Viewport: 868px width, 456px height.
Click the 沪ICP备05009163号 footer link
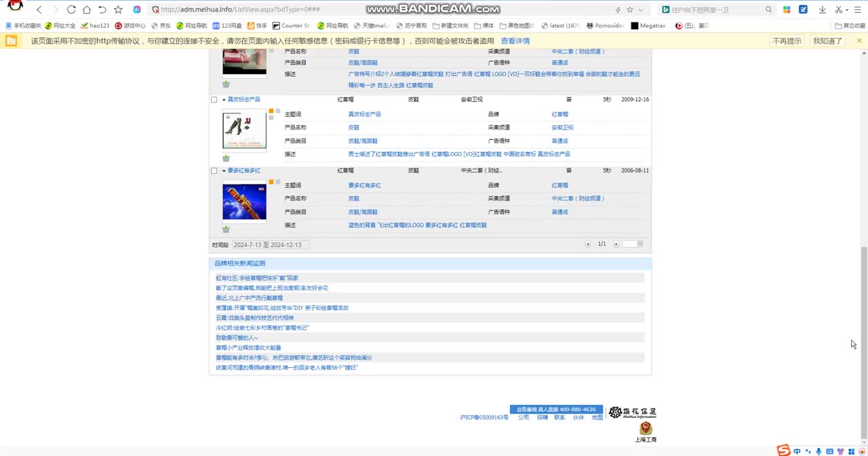point(484,418)
